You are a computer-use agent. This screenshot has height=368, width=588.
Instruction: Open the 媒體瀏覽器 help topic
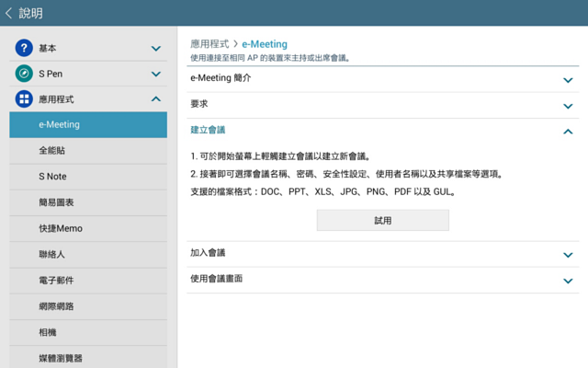88,357
